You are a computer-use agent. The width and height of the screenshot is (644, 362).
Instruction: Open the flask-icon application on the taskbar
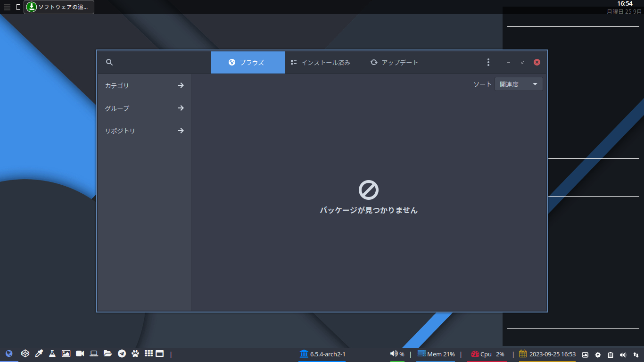point(52,353)
